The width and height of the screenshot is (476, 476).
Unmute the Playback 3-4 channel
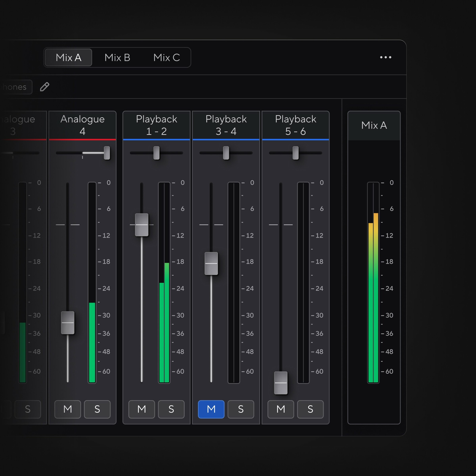coord(211,409)
